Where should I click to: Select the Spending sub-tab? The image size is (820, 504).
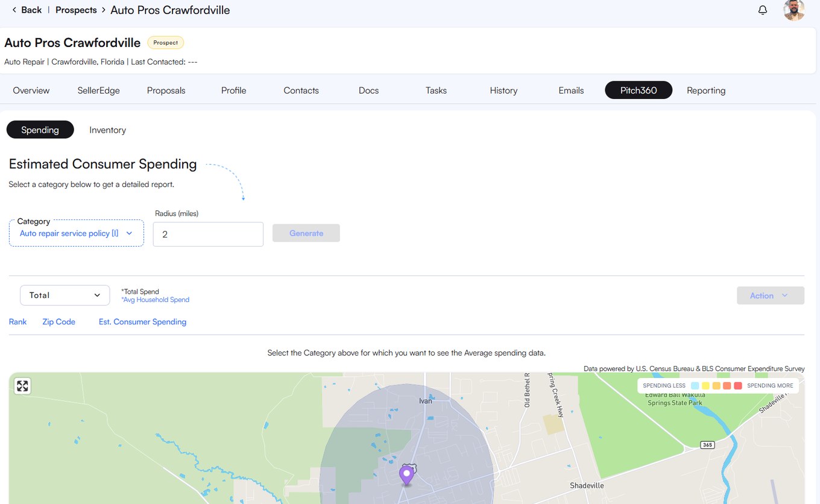click(40, 130)
